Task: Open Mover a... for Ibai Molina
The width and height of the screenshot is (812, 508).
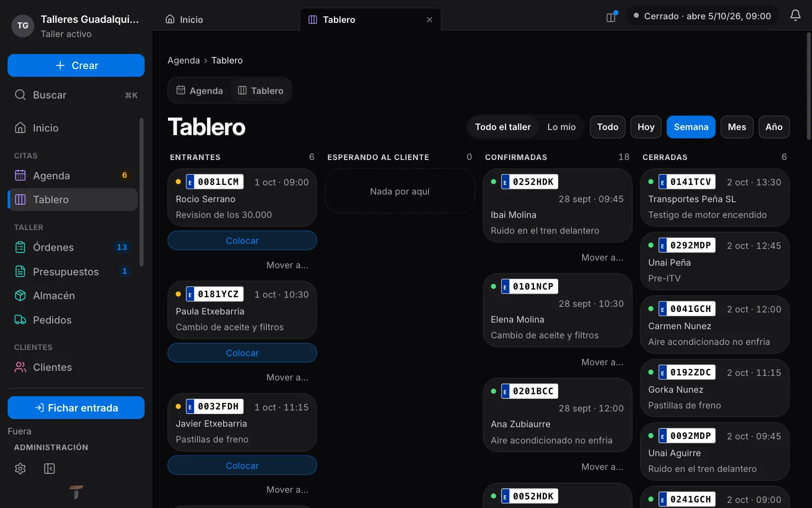Action: tap(602, 258)
